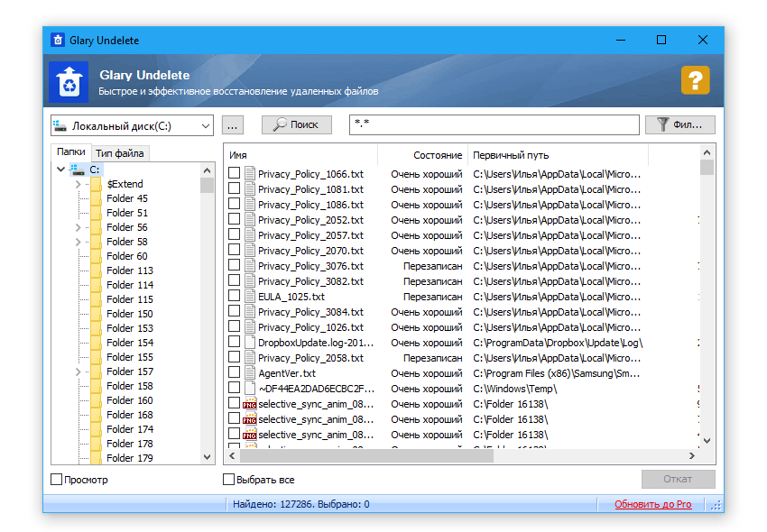
Task: Click the file icon next to EULA_1025.txt
Action: [250, 297]
